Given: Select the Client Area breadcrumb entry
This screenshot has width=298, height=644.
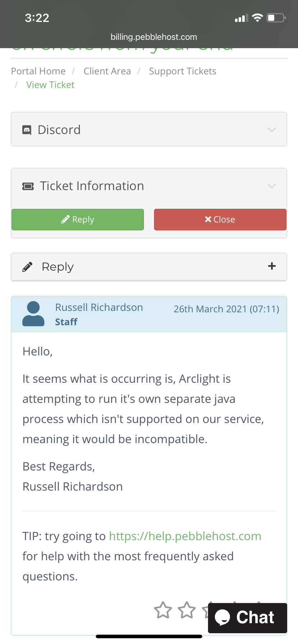Looking at the screenshot, I should (107, 71).
